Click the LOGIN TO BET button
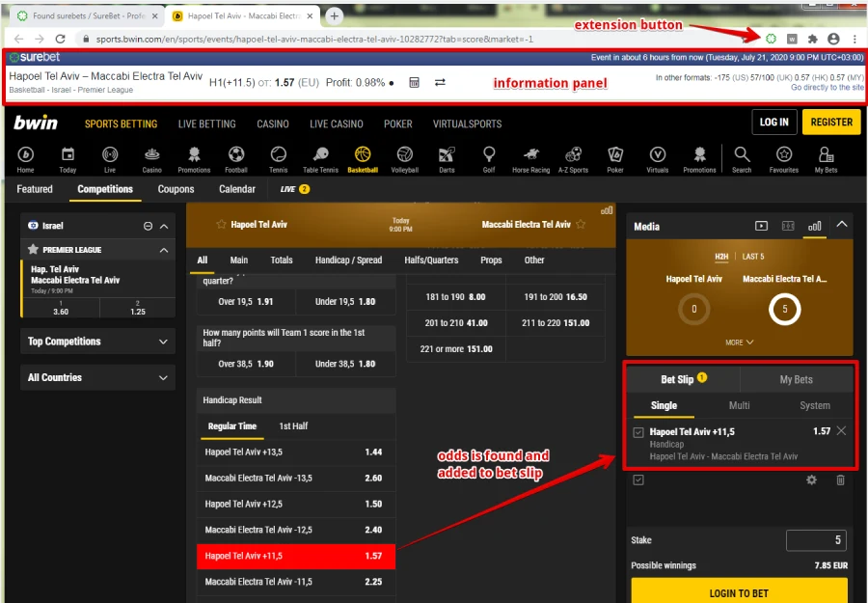Image resolution: width=868 pixels, height=603 pixels. point(739,591)
